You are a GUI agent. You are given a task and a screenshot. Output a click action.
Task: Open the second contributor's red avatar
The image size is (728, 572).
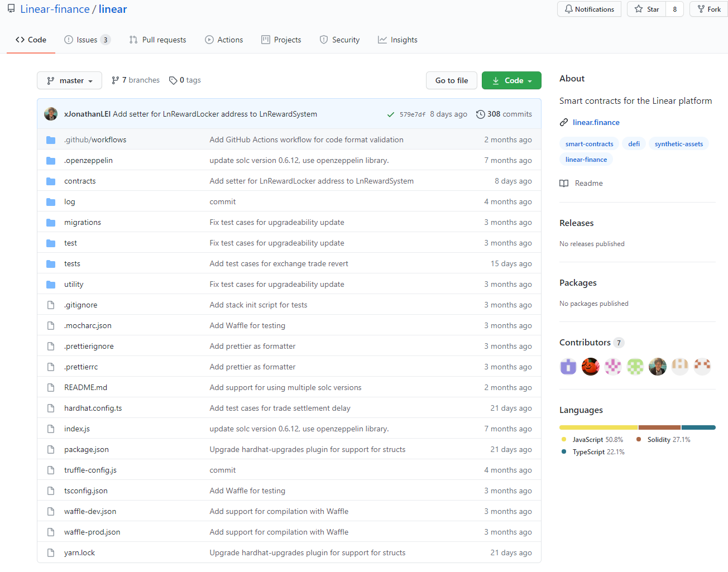pyautogui.click(x=591, y=366)
